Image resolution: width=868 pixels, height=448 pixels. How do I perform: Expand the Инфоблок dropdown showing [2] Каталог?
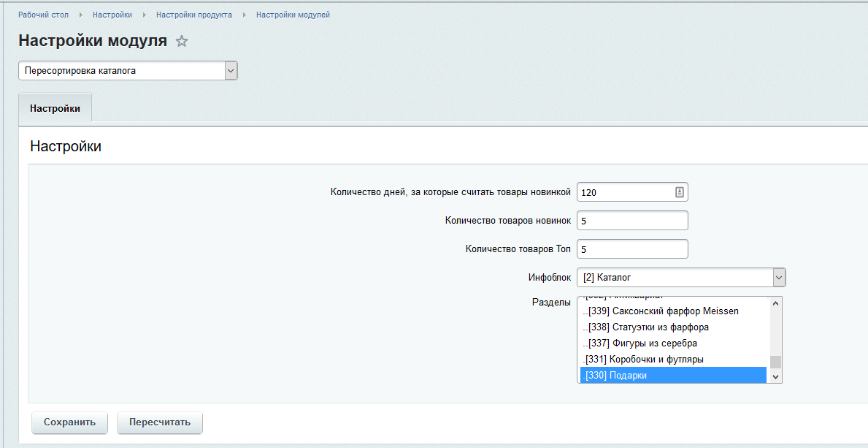pyautogui.click(x=680, y=278)
